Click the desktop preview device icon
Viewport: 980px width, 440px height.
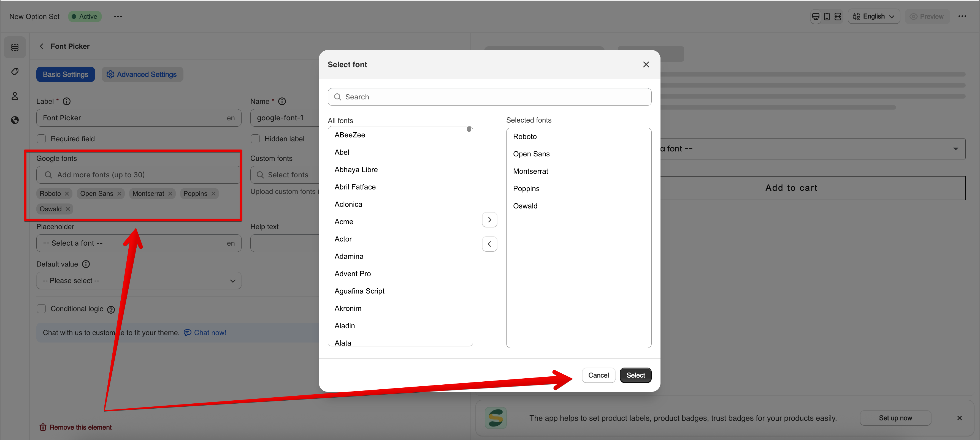[x=815, y=16]
